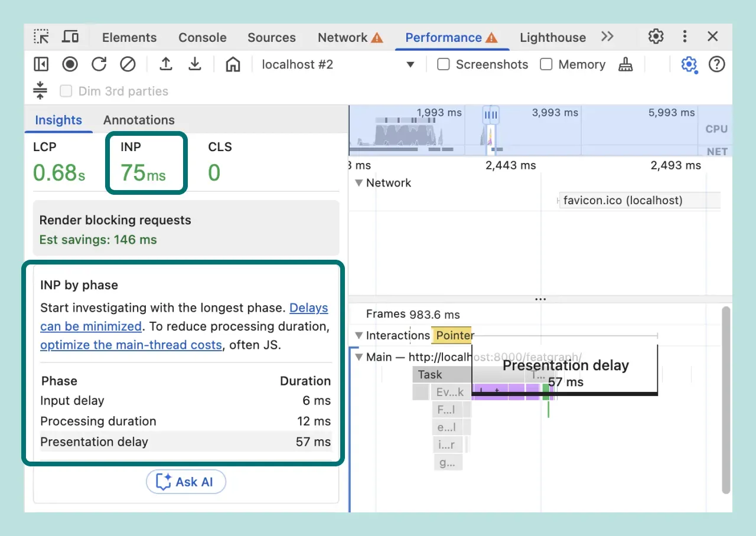Start a reload-and-record profile
Image resolution: width=756 pixels, height=536 pixels.
pos(99,64)
